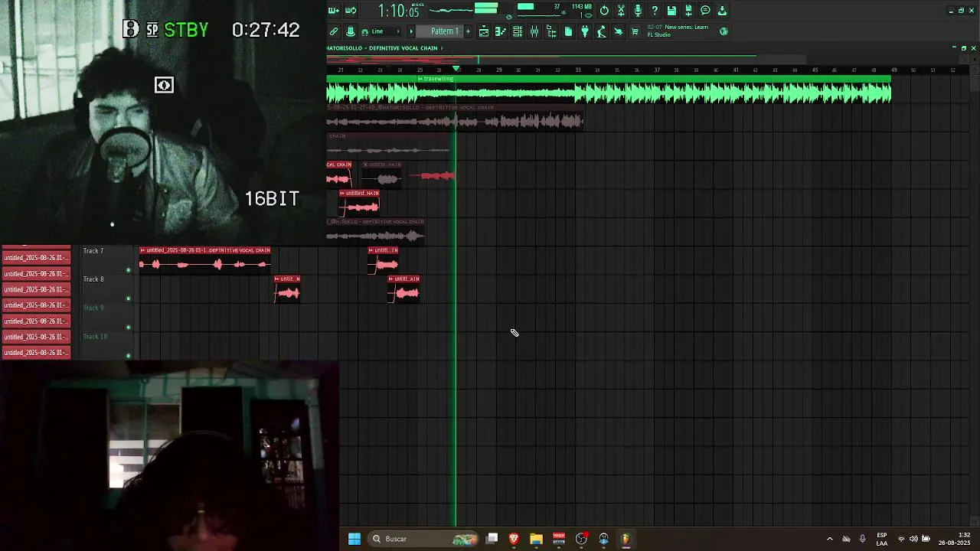Viewport: 980px width, 551px height.
Task: Select the CAL CHAIN red audio clip
Action: [339, 174]
